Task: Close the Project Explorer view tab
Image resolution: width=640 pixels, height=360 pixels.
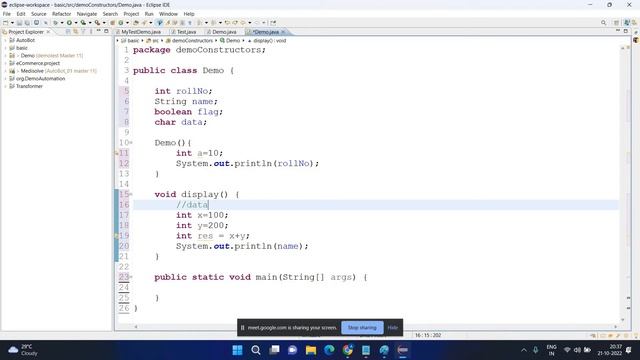Action: click(48, 31)
